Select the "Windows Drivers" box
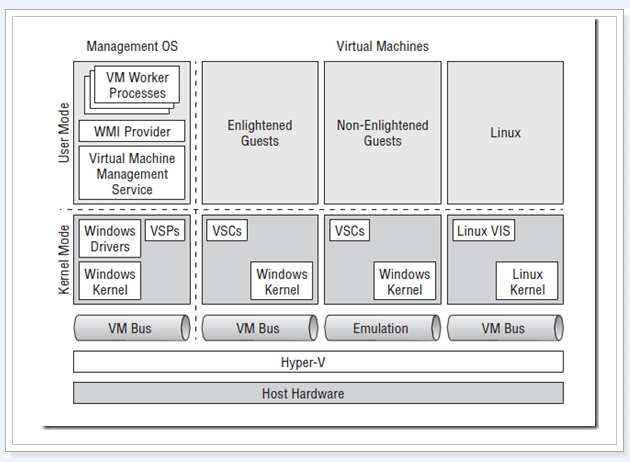630x462 pixels. [110, 238]
